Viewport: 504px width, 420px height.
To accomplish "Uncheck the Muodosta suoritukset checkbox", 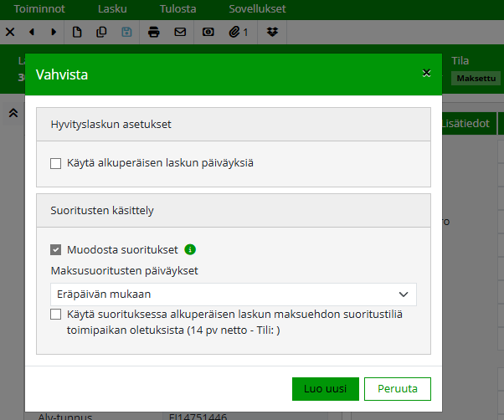I will (x=56, y=249).
